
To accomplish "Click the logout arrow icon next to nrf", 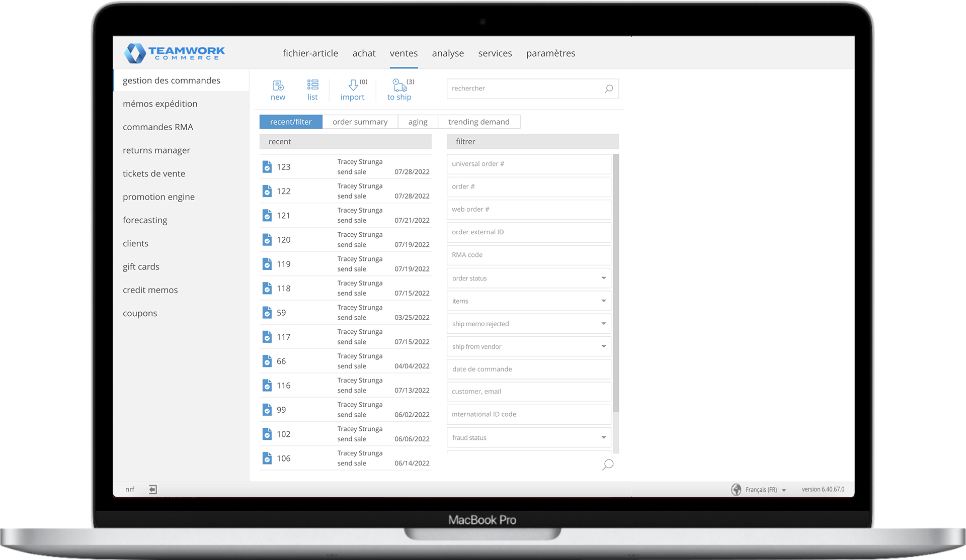I will pos(152,489).
